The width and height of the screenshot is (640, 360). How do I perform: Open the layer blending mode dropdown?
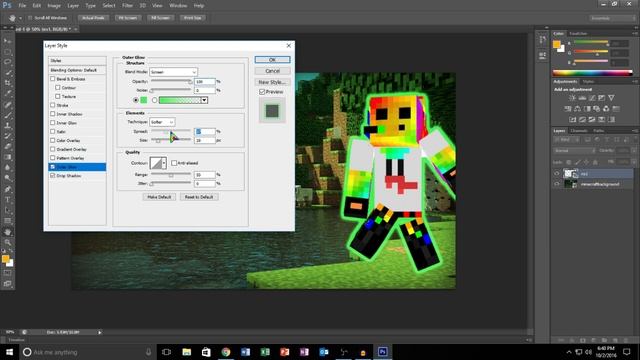[x=575, y=151]
